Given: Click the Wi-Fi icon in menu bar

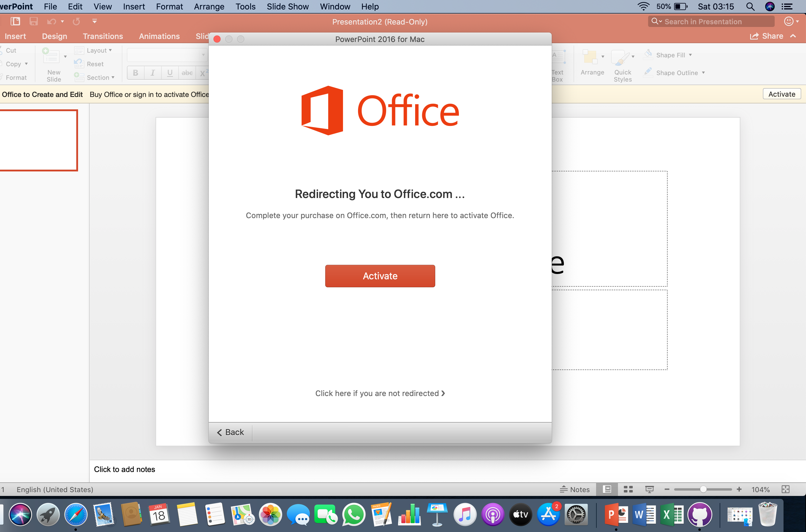Looking at the screenshot, I should coord(642,7).
